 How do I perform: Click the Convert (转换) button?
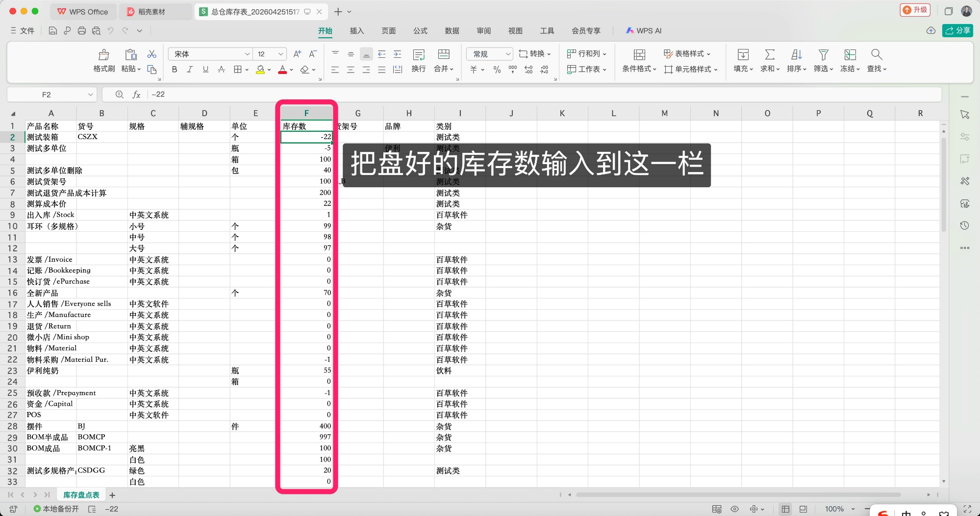point(535,54)
